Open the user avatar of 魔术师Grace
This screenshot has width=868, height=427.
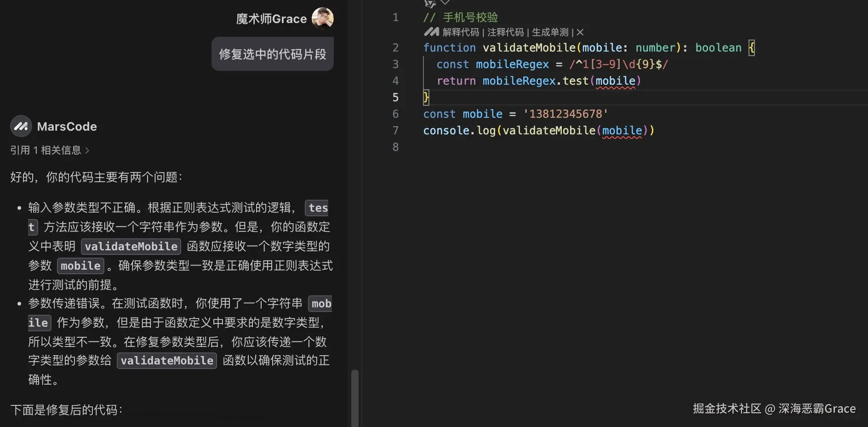(323, 18)
